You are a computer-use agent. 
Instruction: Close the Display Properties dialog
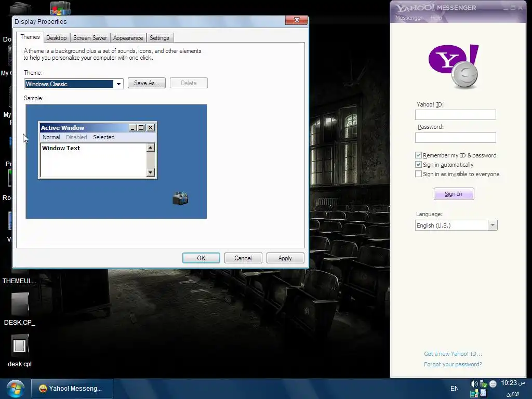tap(297, 20)
